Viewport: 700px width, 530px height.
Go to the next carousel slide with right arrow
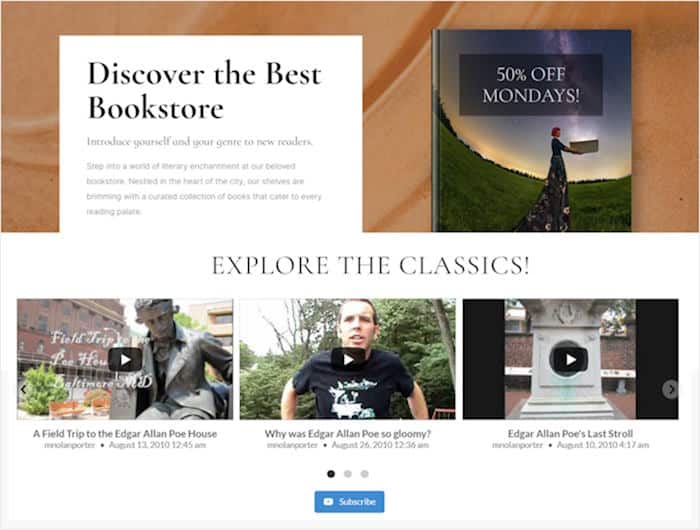(x=671, y=389)
